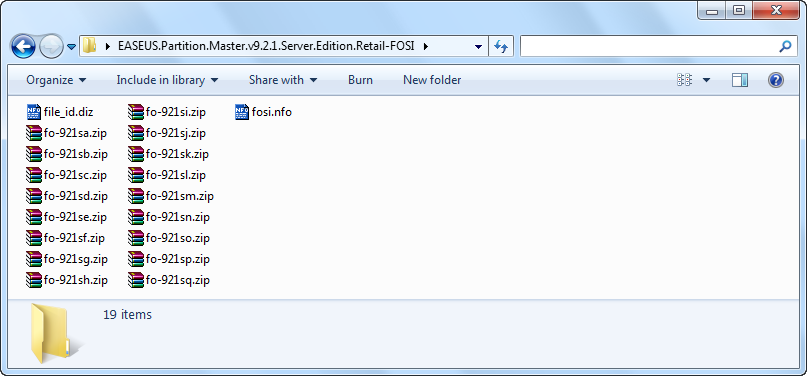807x376 pixels.
Task: Select the fo-921sm.zip archive icon
Action: click(135, 196)
